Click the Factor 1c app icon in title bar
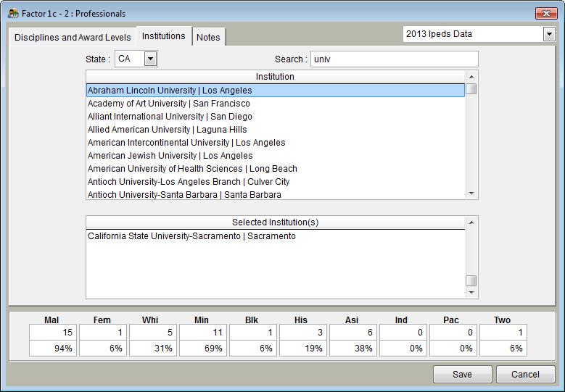The width and height of the screenshot is (565, 392). [13, 14]
